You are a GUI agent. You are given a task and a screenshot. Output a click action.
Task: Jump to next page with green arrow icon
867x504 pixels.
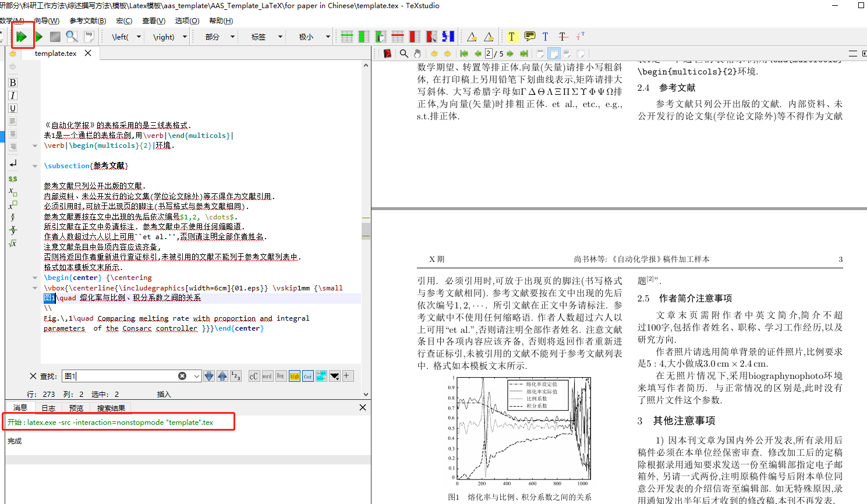point(509,53)
